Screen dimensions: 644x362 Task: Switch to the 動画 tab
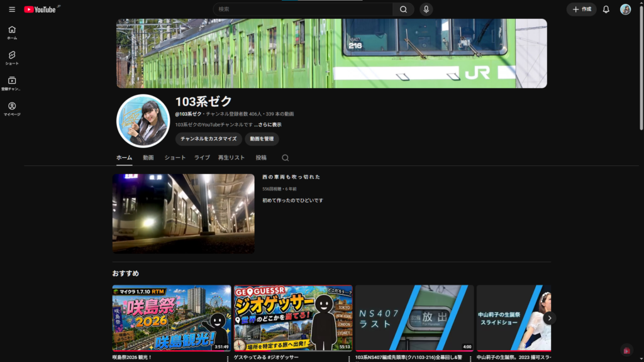[148, 158]
